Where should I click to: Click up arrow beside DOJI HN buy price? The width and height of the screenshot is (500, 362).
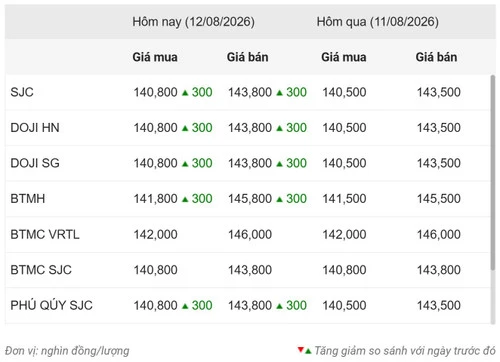(185, 128)
